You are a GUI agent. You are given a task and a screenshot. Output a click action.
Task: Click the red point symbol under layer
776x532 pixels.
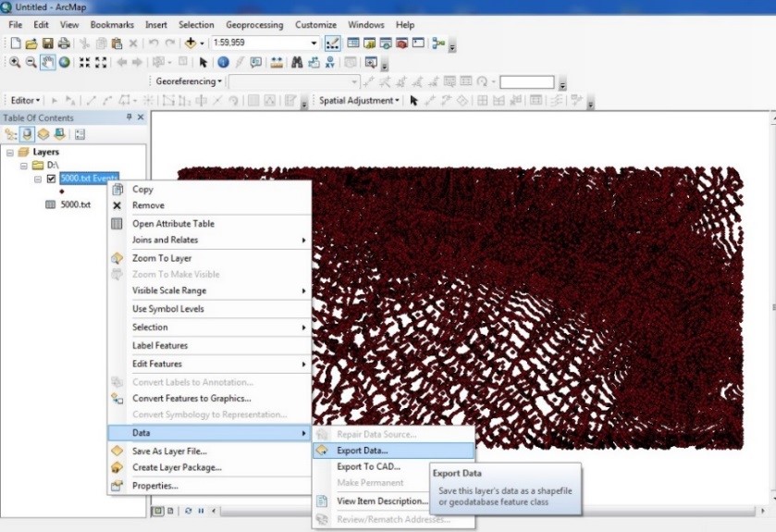tap(61, 192)
